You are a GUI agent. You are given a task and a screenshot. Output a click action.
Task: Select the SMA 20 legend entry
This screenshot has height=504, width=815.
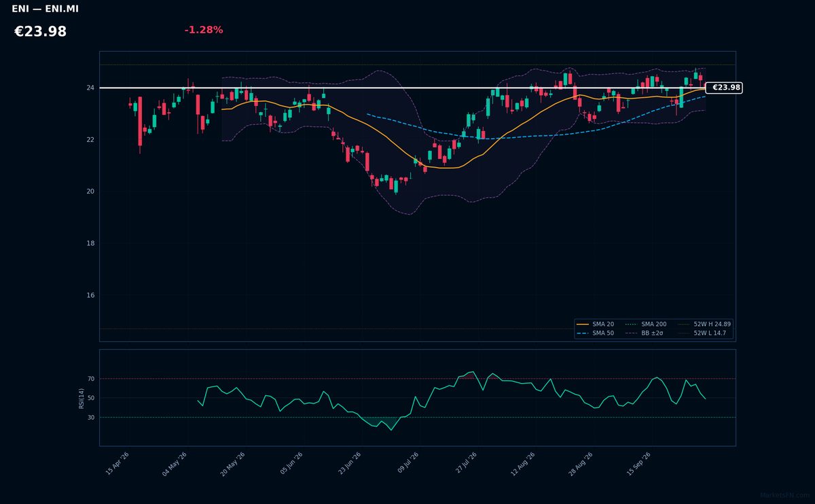596,325
